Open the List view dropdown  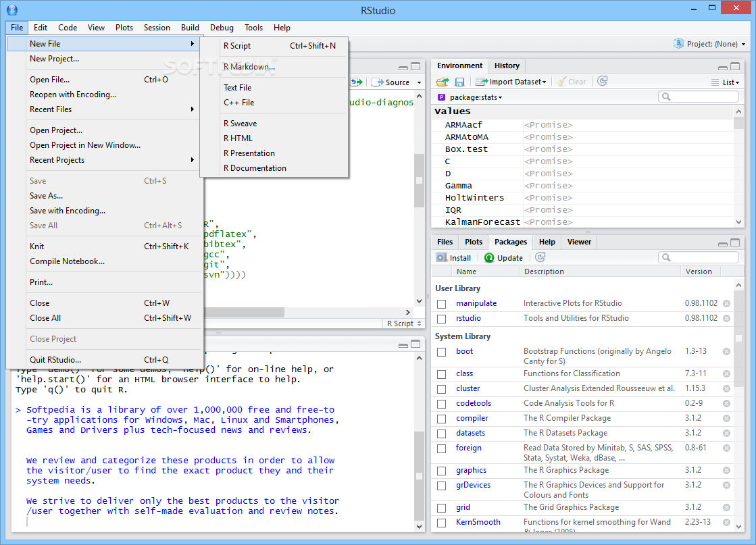pos(725,82)
